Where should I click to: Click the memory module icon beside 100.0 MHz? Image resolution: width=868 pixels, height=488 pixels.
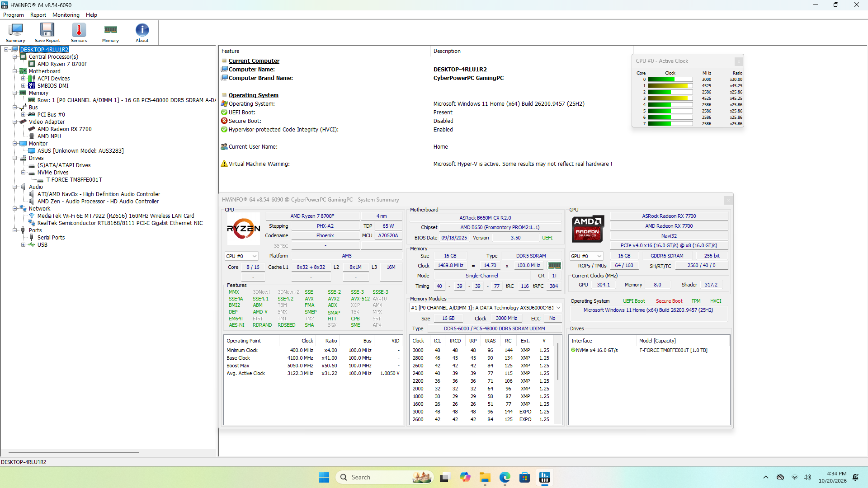[554, 266]
